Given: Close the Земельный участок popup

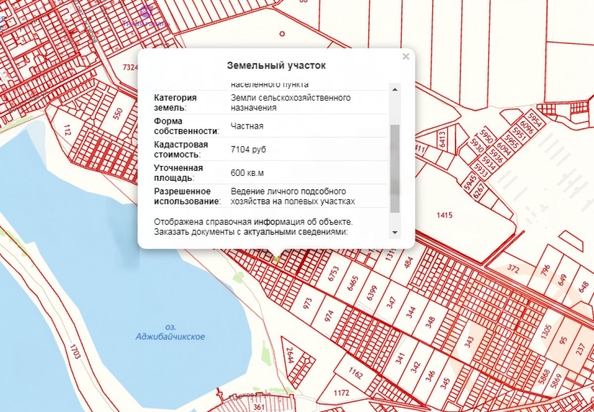Looking at the screenshot, I should click(406, 56).
